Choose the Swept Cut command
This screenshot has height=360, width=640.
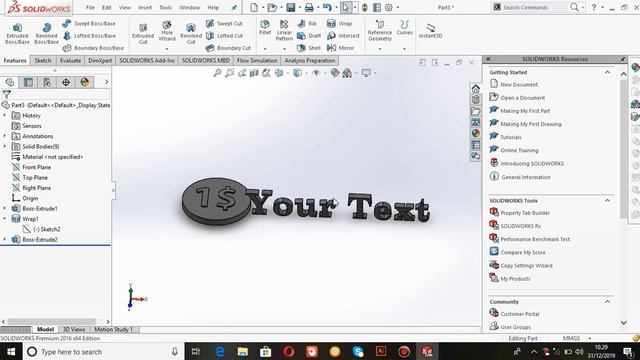click(x=224, y=24)
